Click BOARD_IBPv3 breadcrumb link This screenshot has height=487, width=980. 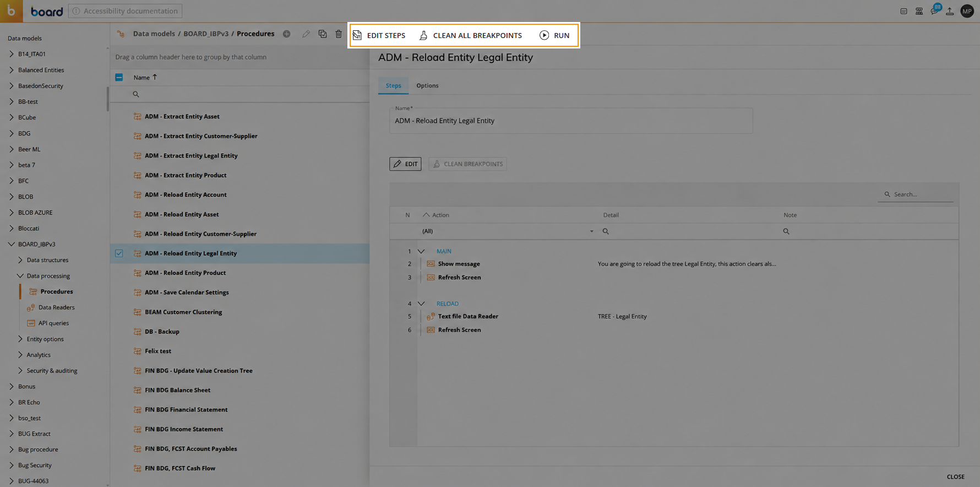(206, 34)
